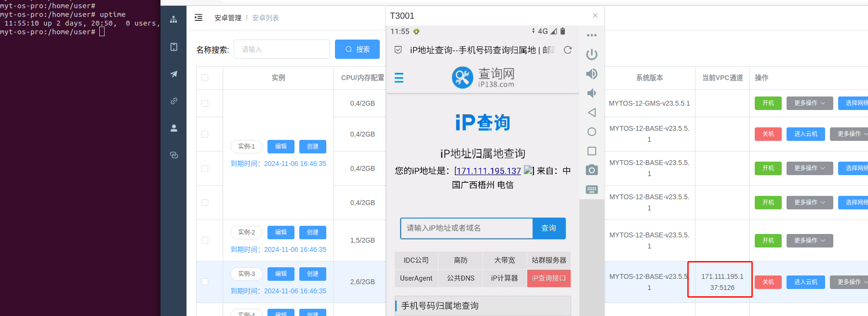
Task: Click the chat bubbles sidebar icon
Action: point(174,155)
